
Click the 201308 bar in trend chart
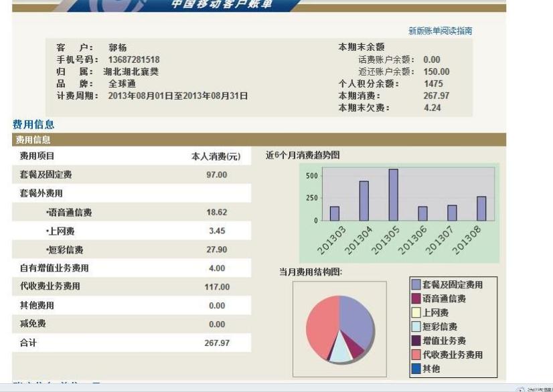[x=481, y=209]
